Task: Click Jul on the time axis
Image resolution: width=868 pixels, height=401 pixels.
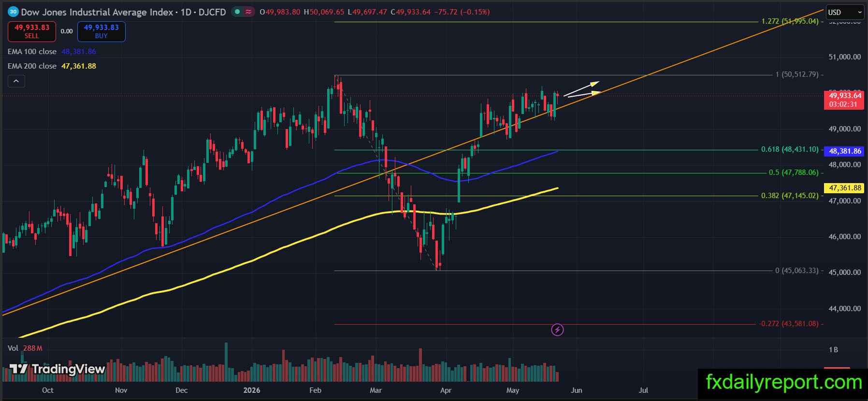Action: [644, 390]
